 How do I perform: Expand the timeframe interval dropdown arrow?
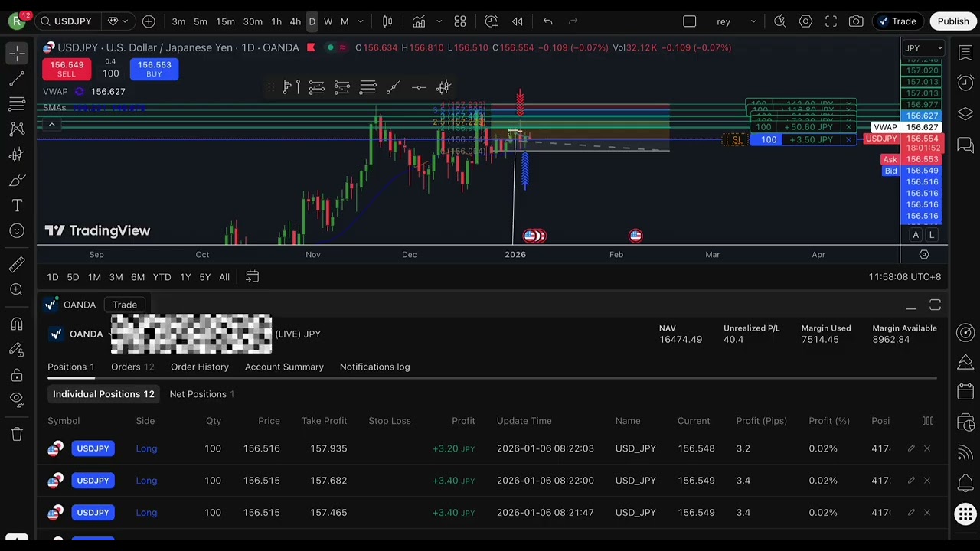[361, 21]
